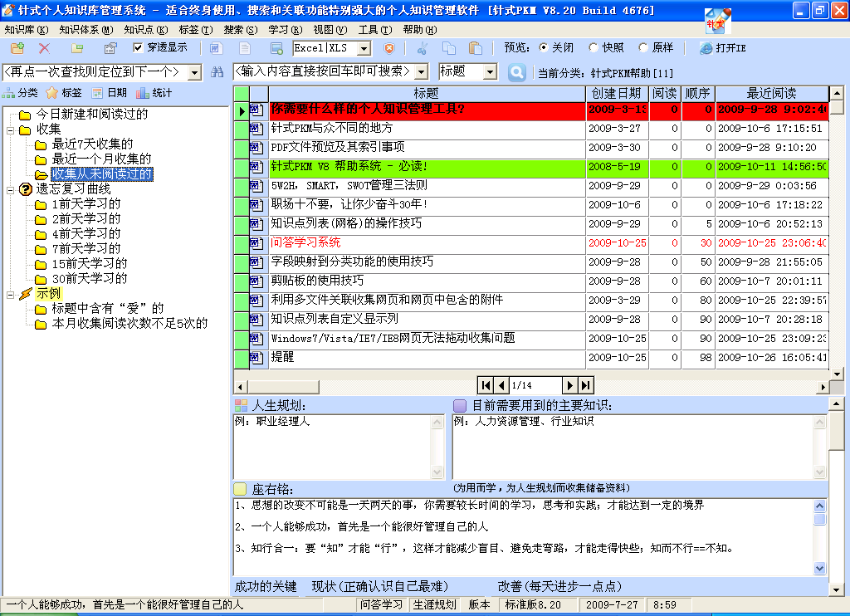Open IE with the 打开IE button
The width and height of the screenshot is (850, 616).
click(x=722, y=48)
